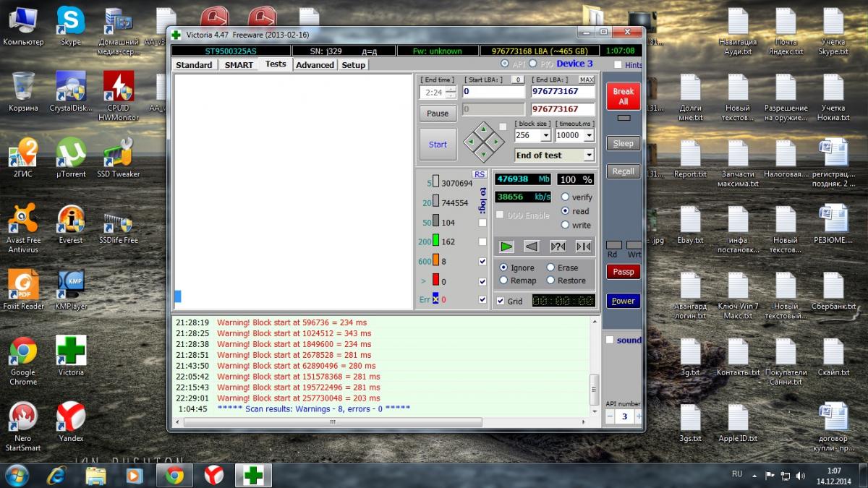
Task: Open SSD Tweaker desktop shortcut
Action: [x=119, y=158]
